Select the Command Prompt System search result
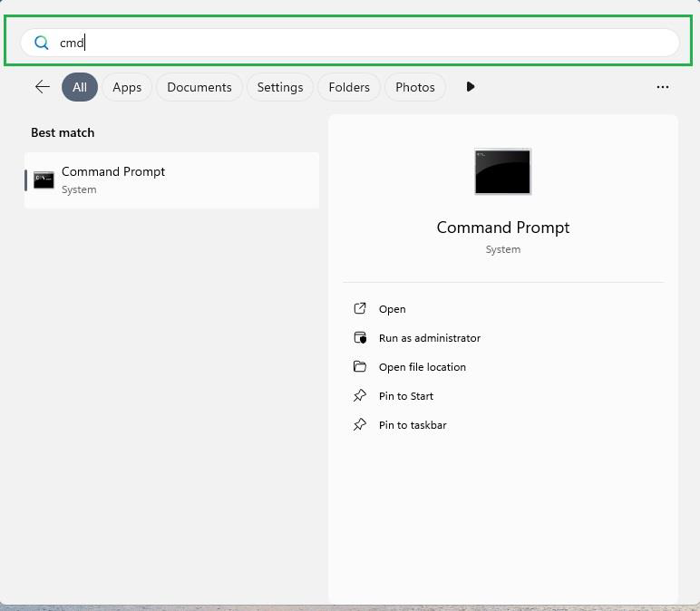 172,179
